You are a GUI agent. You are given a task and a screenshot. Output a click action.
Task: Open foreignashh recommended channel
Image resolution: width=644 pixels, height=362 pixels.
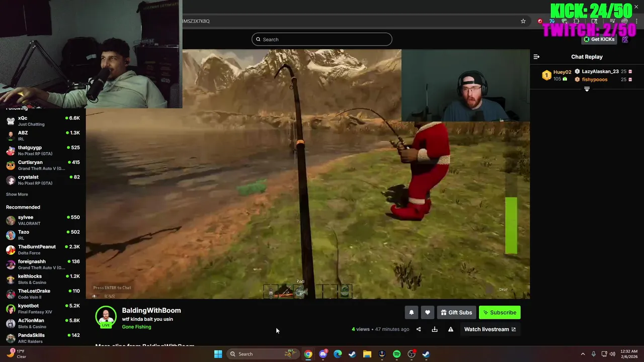[x=43, y=264]
